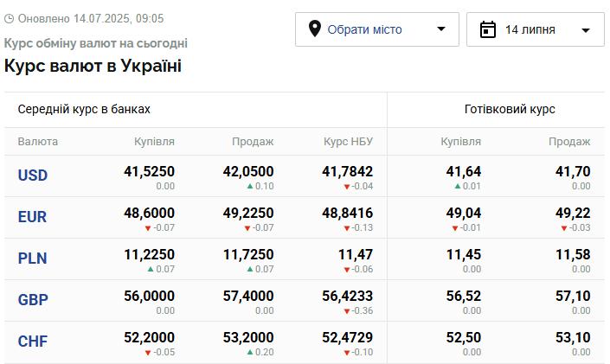Open the GBP currency link

pos(33,300)
